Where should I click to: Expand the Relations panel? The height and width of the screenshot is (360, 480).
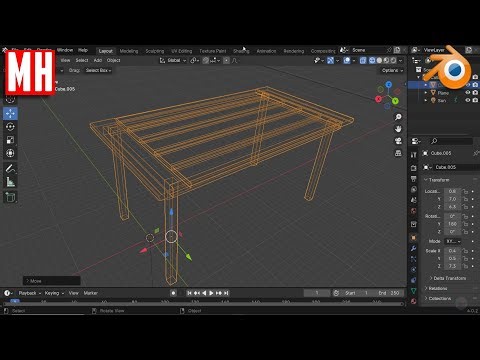[x=436, y=288]
